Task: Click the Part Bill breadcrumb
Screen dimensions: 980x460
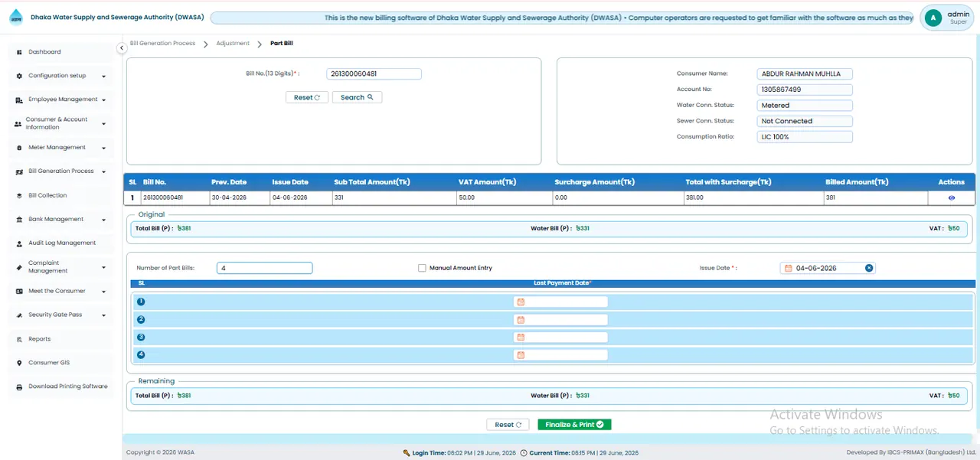Action: coord(282,44)
